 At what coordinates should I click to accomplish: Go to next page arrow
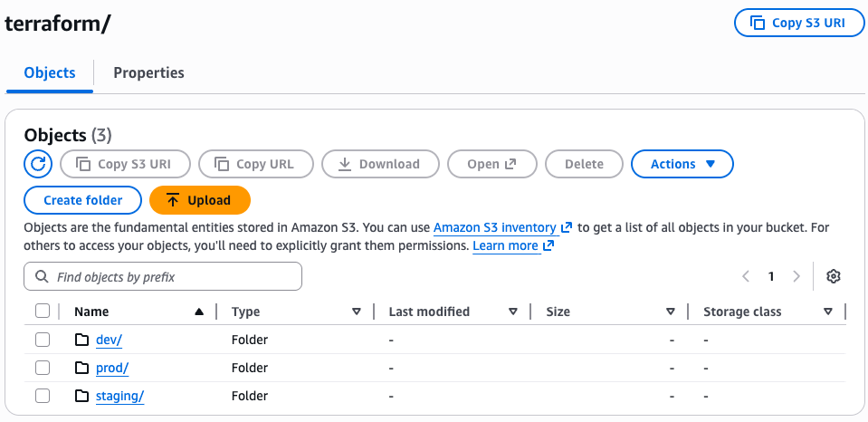coord(796,276)
